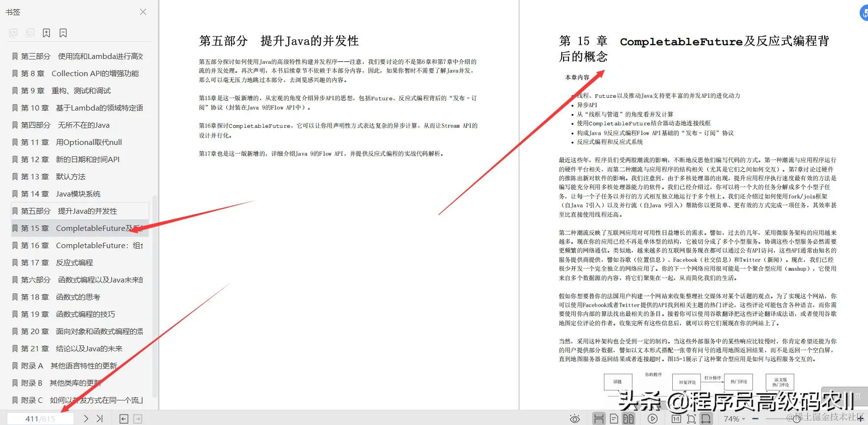Jump to last page button
The image size is (868, 425).
coord(100,419)
